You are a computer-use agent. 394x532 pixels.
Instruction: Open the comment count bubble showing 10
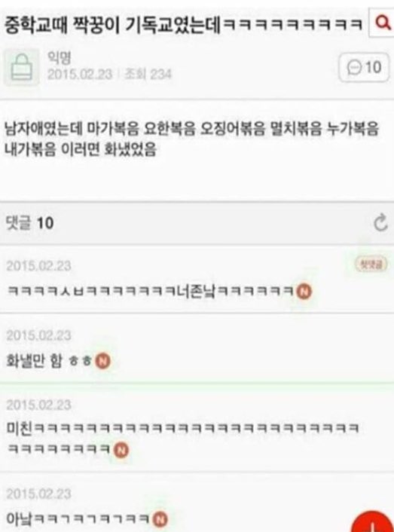pyautogui.click(x=364, y=67)
